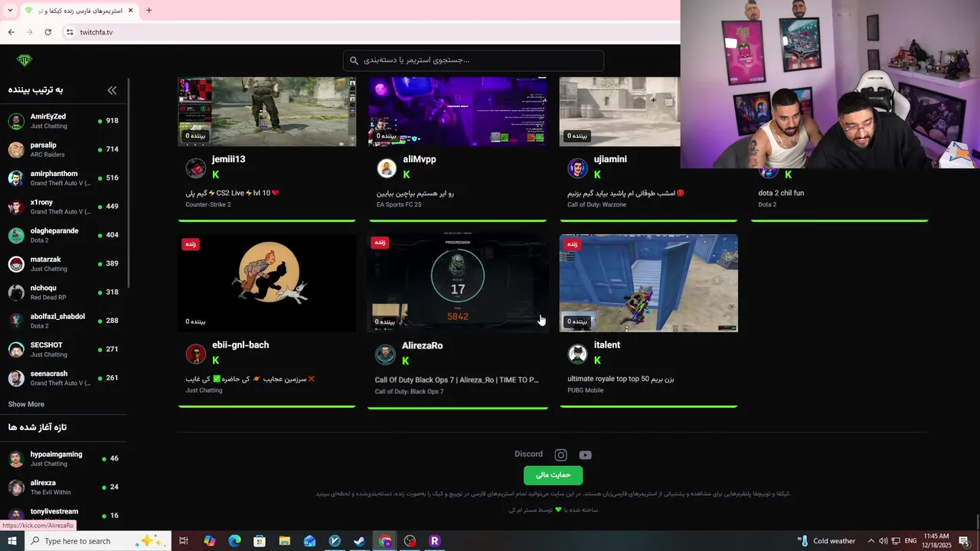Open the YouTube footer icon
The image size is (980, 551).
(x=585, y=455)
